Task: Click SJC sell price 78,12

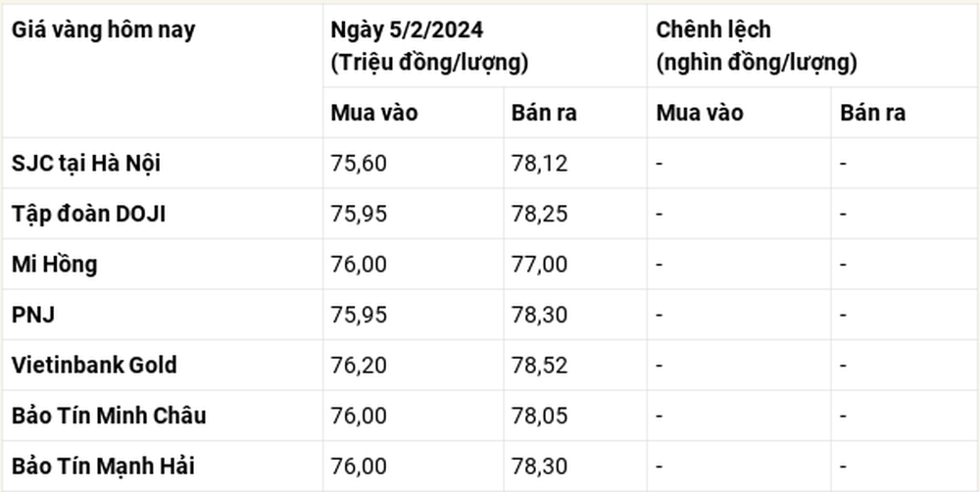Action: point(539,164)
